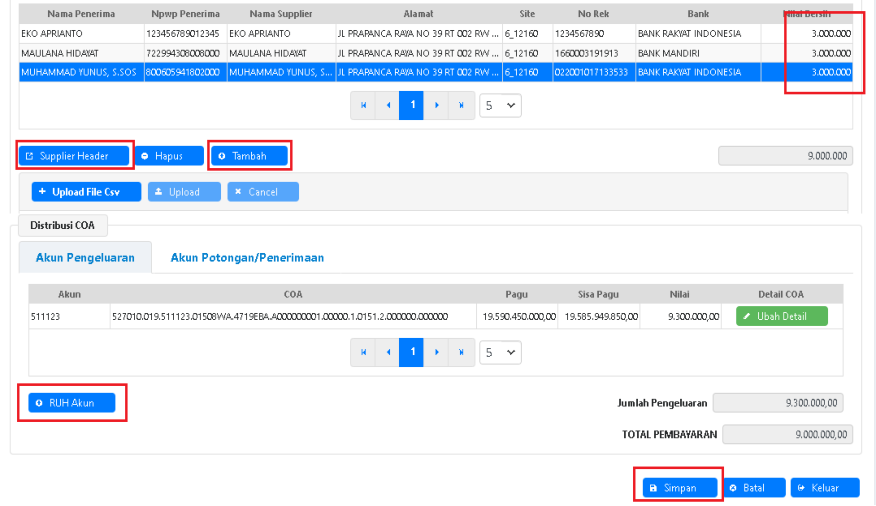The height and width of the screenshot is (506, 876).
Task: Go to previous page in recipient table pager
Action: [387, 105]
